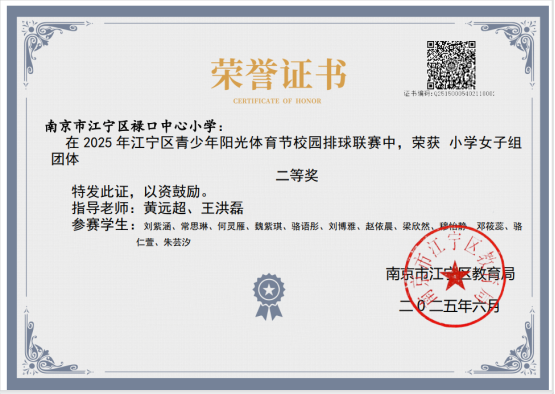
Task: Click the year 2025 in the body text
Action: click(x=98, y=143)
